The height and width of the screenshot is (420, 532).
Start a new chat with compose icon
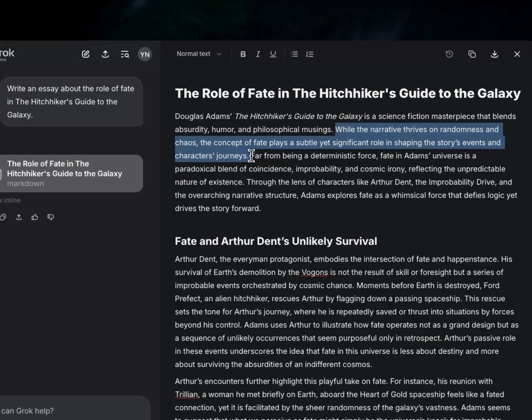coord(86,54)
